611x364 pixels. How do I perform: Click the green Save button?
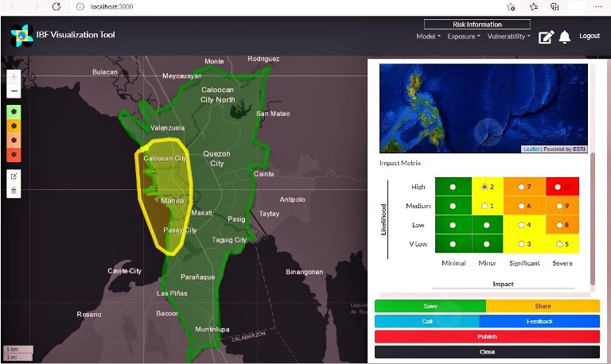coord(430,306)
